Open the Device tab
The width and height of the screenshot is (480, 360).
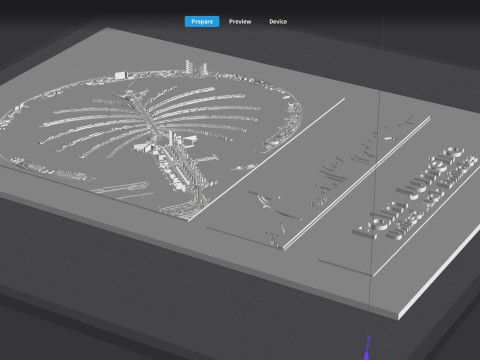278,22
